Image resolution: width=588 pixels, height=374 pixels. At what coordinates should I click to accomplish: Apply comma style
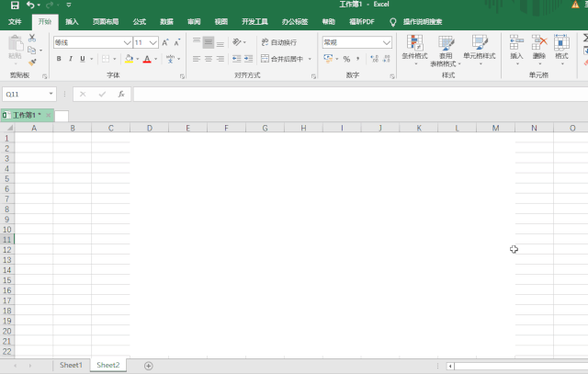(358, 59)
